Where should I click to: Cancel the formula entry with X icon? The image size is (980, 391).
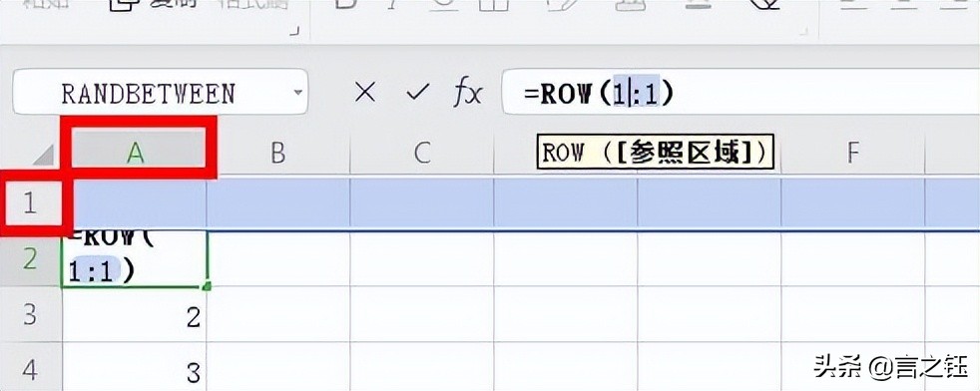point(364,94)
